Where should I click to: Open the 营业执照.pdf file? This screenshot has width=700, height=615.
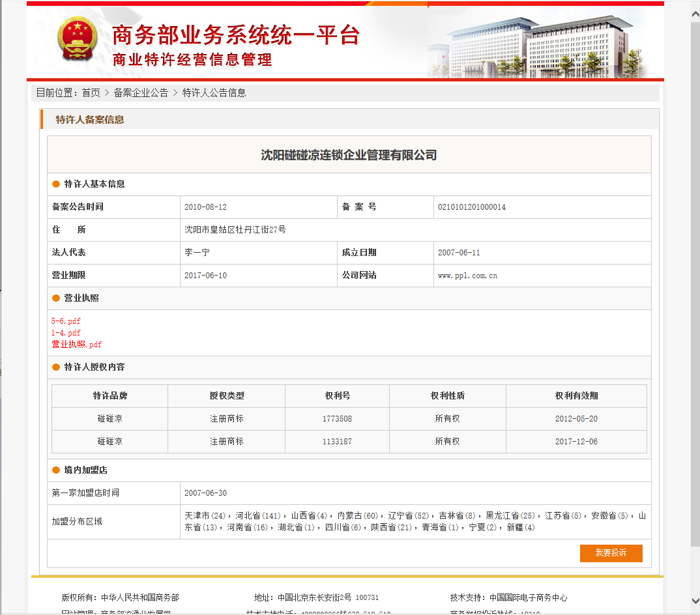(77, 345)
